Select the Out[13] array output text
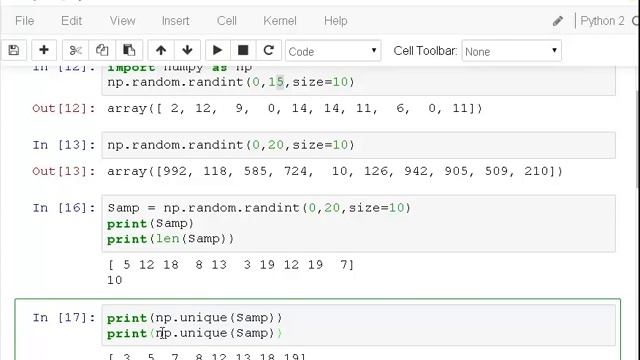Viewport: 640px width, 360px height. pos(335,171)
